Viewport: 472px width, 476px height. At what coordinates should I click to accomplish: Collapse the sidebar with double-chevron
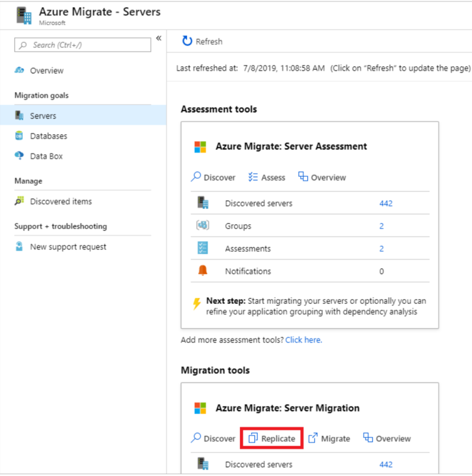(x=159, y=38)
